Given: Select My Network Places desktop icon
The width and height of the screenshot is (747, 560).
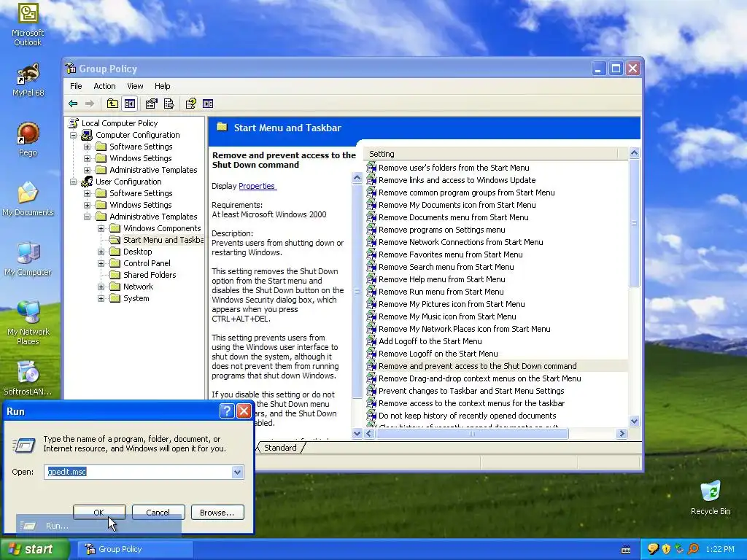Looking at the screenshot, I should [28, 323].
